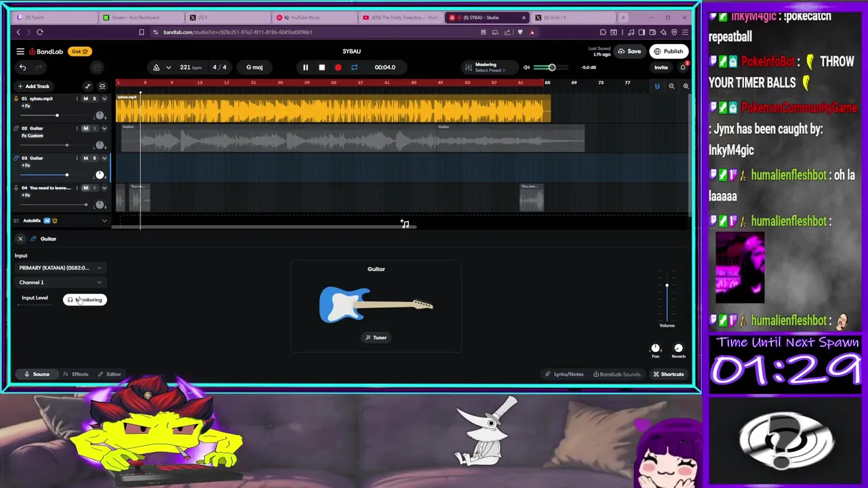The image size is (868, 488).
Task: Open notifications bell
Action: [x=683, y=67]
